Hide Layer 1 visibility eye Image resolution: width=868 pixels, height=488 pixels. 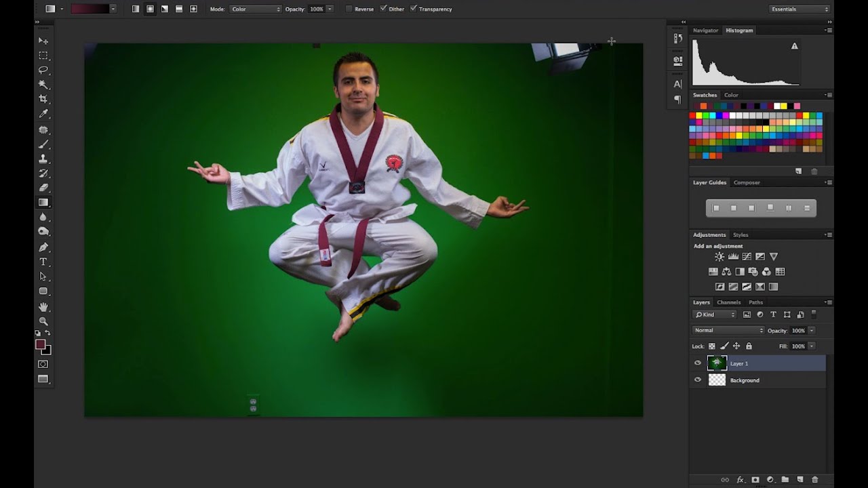(x=698, y=363)
